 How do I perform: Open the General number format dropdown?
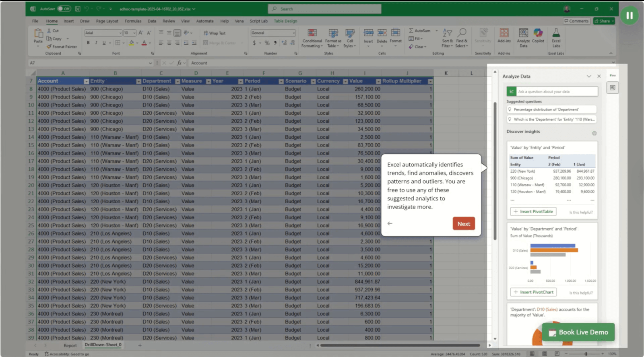click(x=293, y=33)
